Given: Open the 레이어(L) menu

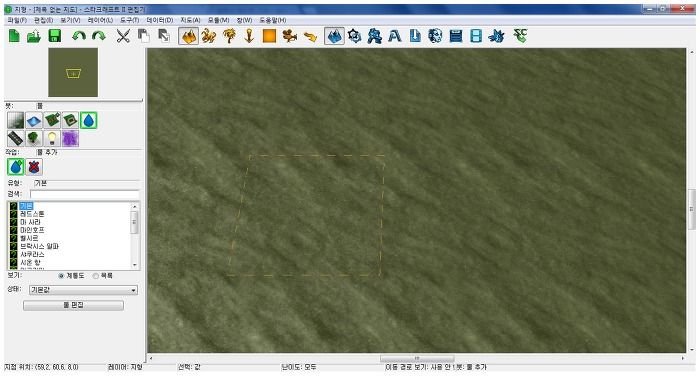Looking at the screenshot, I should click(100, 21).
